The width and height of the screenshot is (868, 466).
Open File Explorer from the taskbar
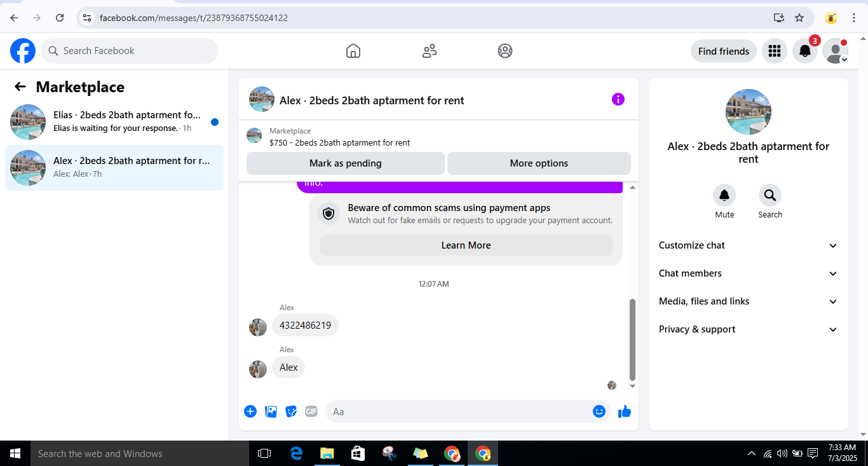click(x=327, y=453)
